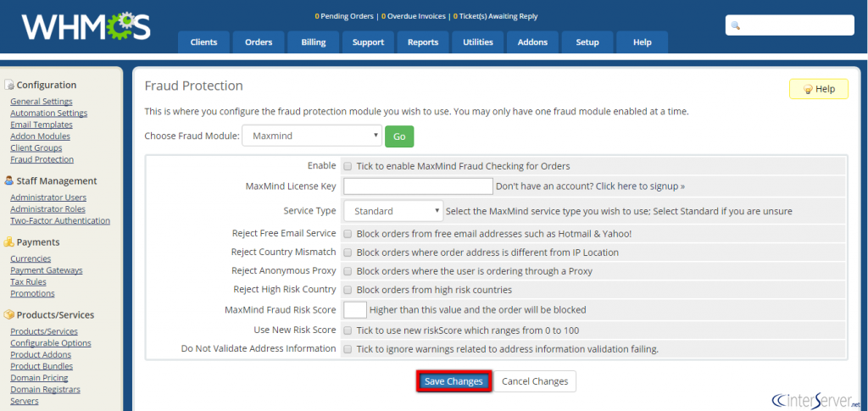The width and height of the screenshot is (868, 411).
Task: Click the Cancel Changes button
Action: (x=535, y=381)
